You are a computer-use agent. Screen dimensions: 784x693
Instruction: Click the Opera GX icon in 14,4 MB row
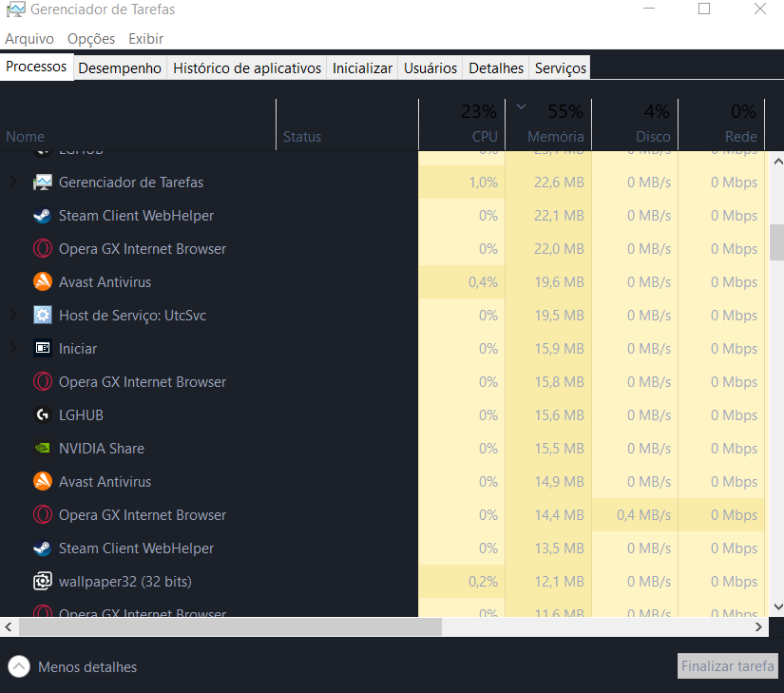coord(43,515)
